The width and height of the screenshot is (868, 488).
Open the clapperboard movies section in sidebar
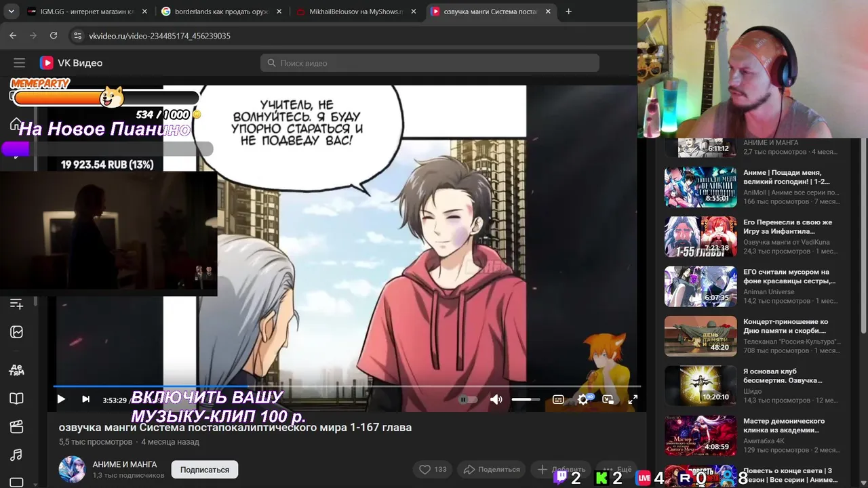17,427
